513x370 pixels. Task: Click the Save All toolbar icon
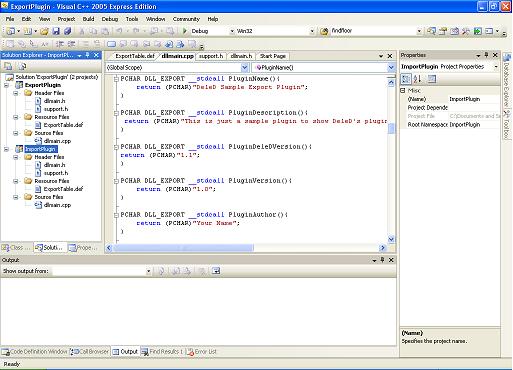pyautogui.click(x=68, y=31)
